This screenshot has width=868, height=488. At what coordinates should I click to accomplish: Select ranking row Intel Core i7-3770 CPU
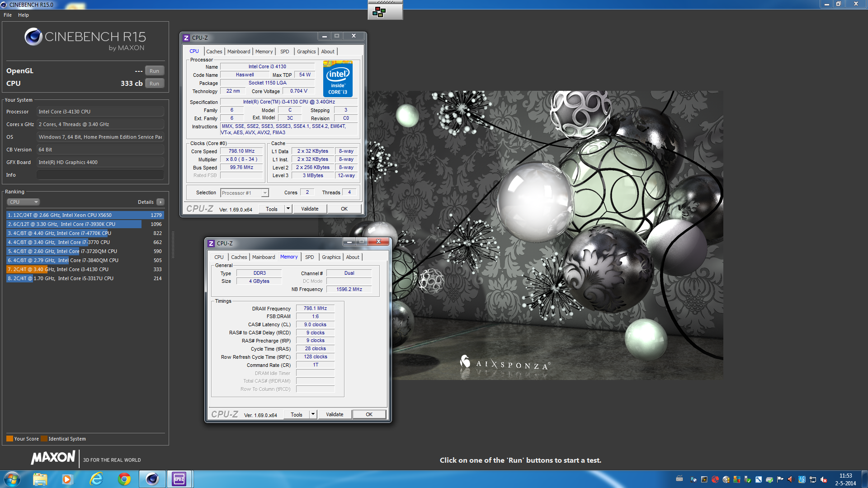tap(85, 242)
